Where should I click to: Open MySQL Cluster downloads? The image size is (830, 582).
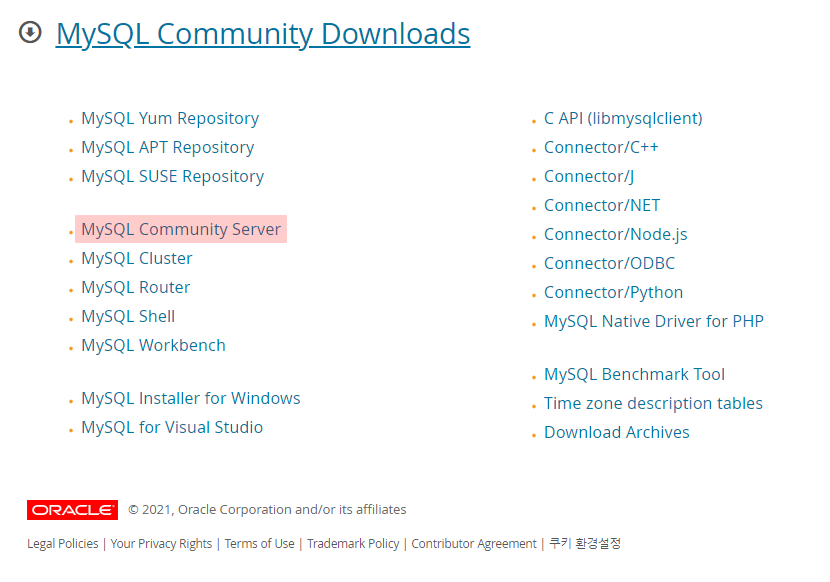coord(137,258)
